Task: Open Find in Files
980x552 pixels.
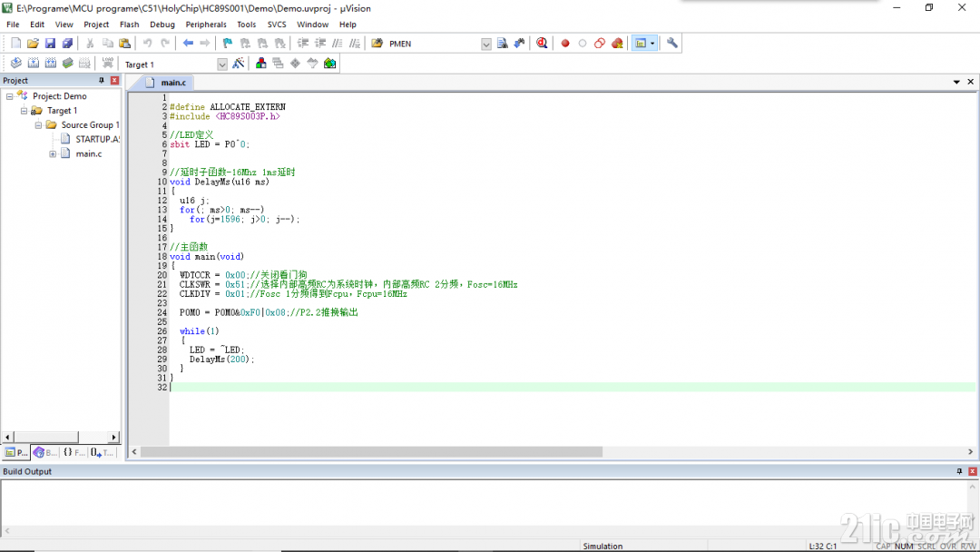Action: (377, 44)
